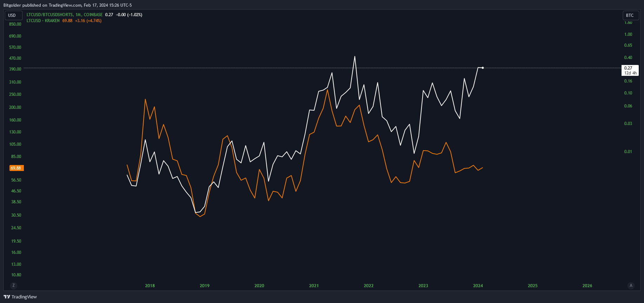Viewport: 644px width, 303px height.
Task: Click the 2022 time axis label
Action: pyautogui.click(x=369, y=286)
